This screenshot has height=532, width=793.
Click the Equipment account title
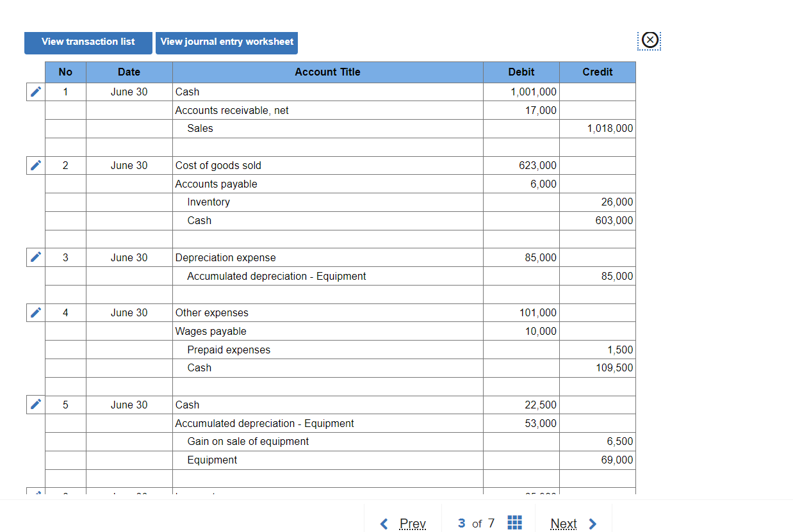(x=212, y=460)
